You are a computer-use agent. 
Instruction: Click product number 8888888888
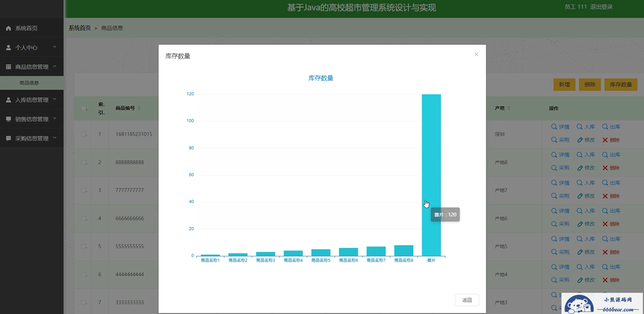[x=130, y=162]
